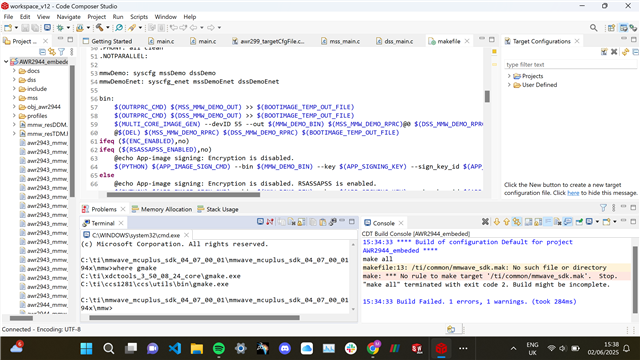Switch to the Getting Started tab
The height and width of the screenshot is (360, 640).
[108, 41]
